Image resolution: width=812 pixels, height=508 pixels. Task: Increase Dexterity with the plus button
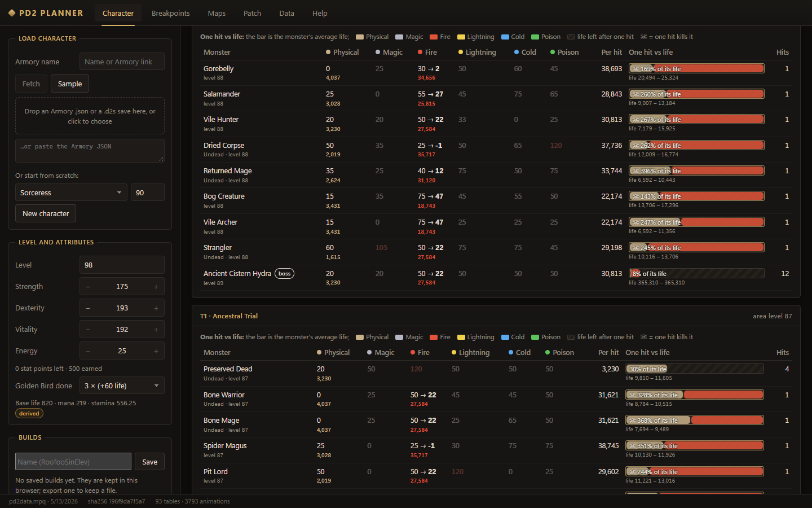pyautogui.click(x=156, y=308)
